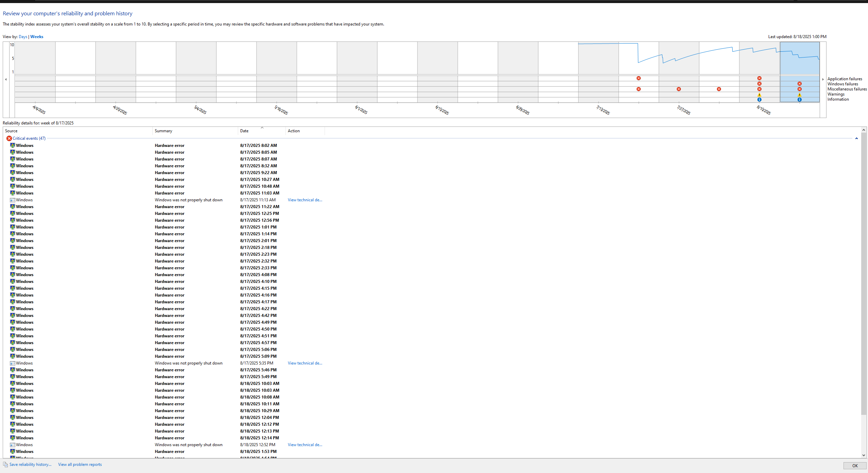
Task: Open View technical details for 8/17/2025 5:35 PM
Action: click(305, 363)
